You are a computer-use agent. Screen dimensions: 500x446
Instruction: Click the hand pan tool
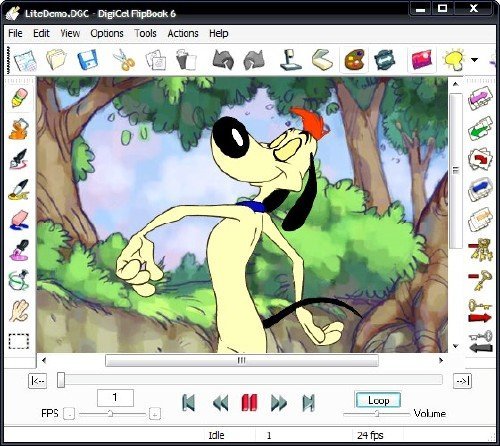pyautogui.click(x=19, y=311)
